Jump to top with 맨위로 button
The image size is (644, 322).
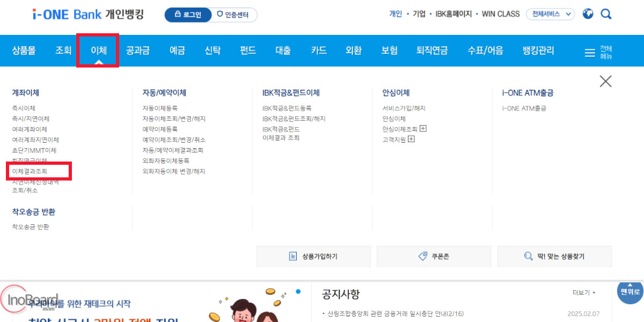pos(630,292)
